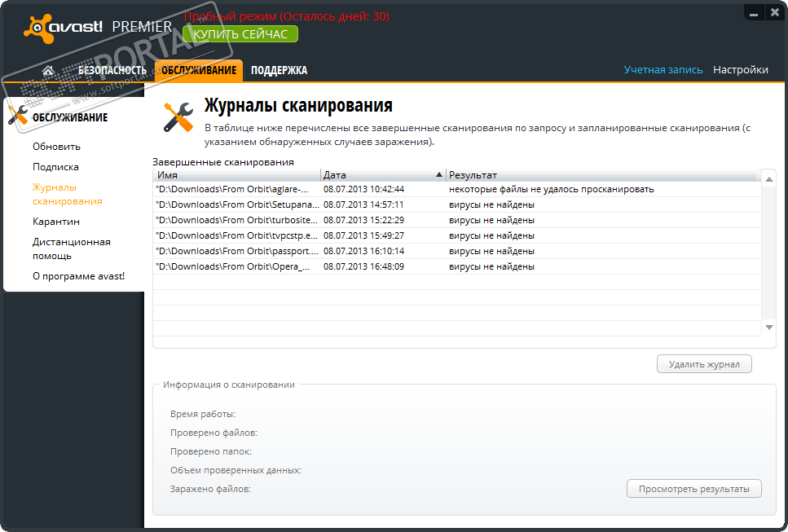Open Подписка in the sidebar
This screenshot has width=788, height=532.
coord(55,167)
